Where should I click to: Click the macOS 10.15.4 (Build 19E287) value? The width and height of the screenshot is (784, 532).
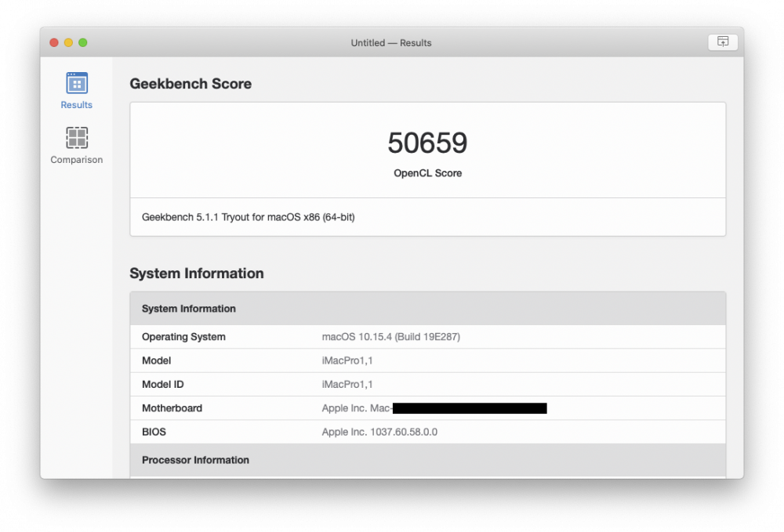click(391, 337)
